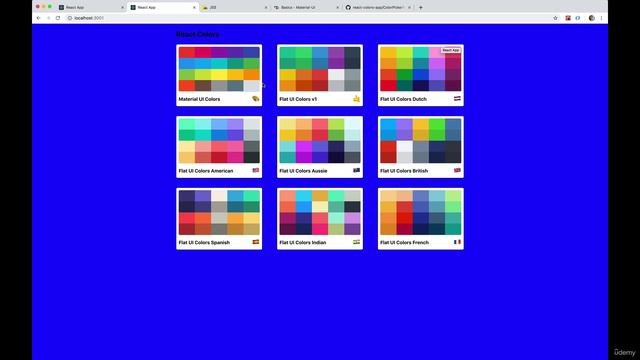Open the Flat UI Colors v1 palette

(x=320, y=76)
